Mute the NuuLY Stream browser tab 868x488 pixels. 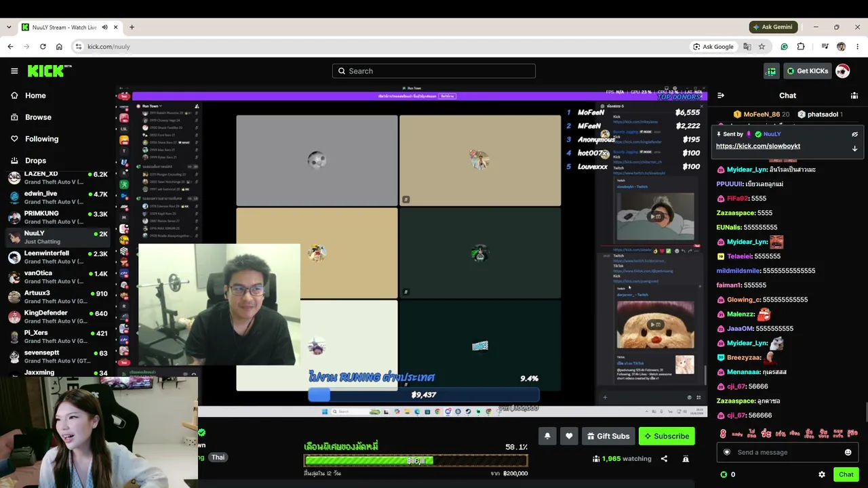point(104,27)
